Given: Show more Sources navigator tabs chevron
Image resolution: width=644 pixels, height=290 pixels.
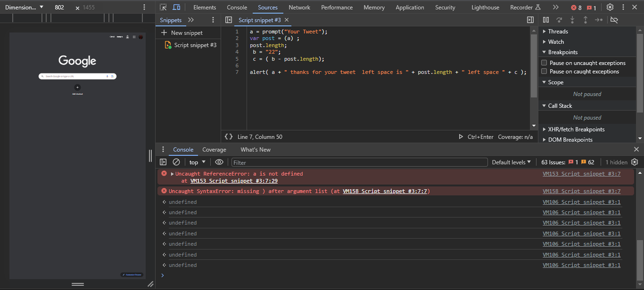Looking at the screenshot, I should (x=191, y=20).
